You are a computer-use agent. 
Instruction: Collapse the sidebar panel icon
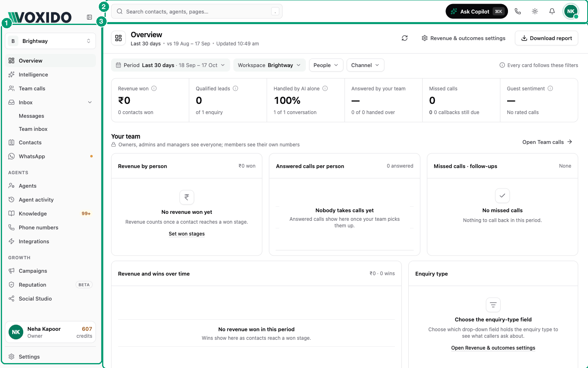click(x=89, y=17)
